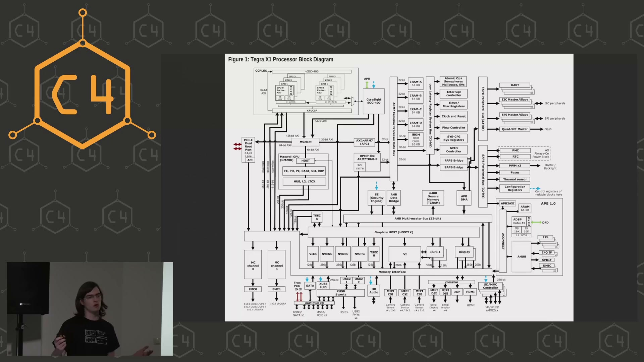Click the Graphics HOST (HOST1X) bar
644x362 pixels.
point(394,232)
